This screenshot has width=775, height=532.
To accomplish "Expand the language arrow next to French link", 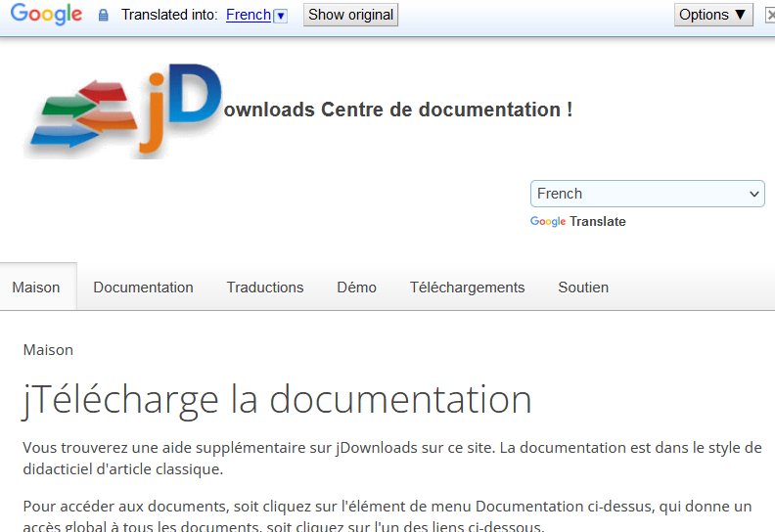I will 281,16.
